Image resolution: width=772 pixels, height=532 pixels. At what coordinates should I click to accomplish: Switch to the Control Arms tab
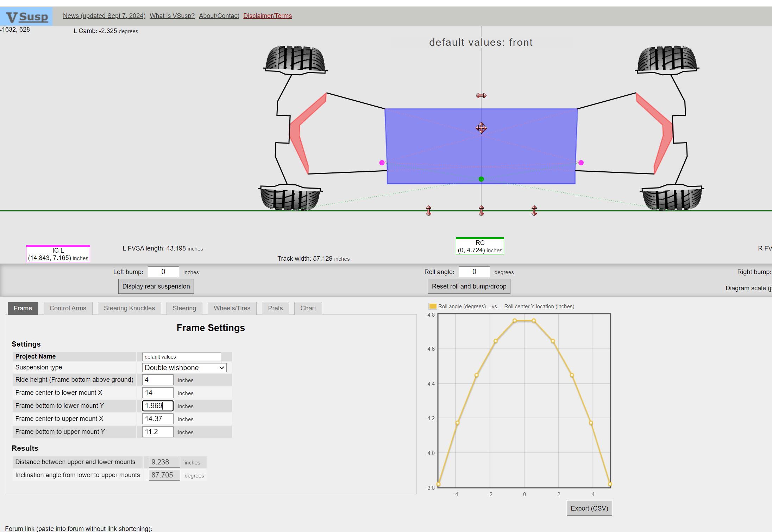click(68, 308)
